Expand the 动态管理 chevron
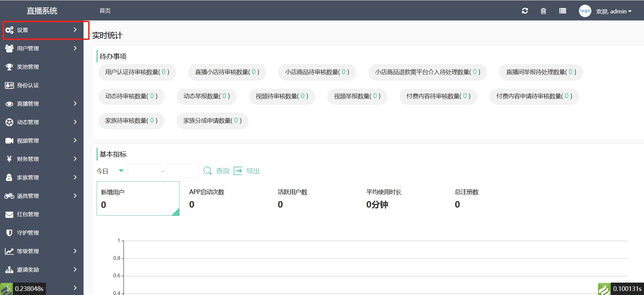 (75, 122)
